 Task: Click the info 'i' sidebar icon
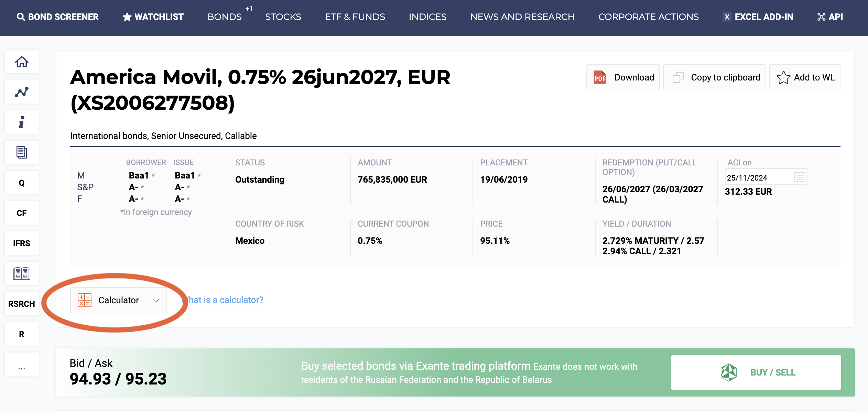[x=21, y=122]
